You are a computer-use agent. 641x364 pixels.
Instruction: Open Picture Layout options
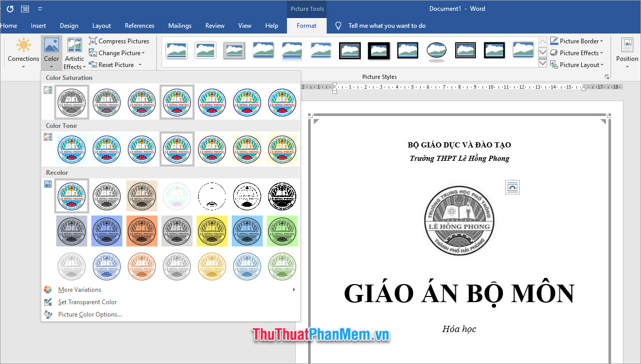[x=578, y=64]
